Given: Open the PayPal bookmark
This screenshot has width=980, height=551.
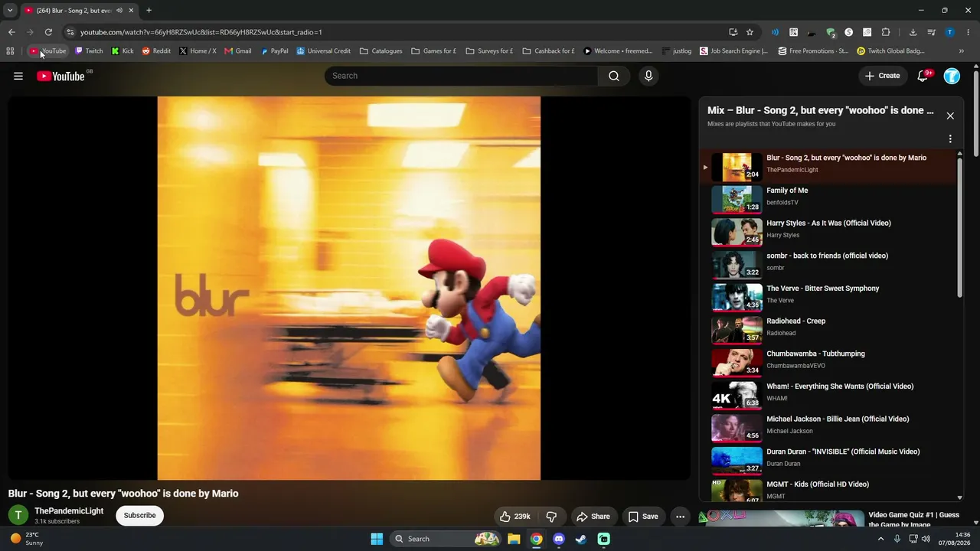Looking at the screenshot, I should click(274, 51).
